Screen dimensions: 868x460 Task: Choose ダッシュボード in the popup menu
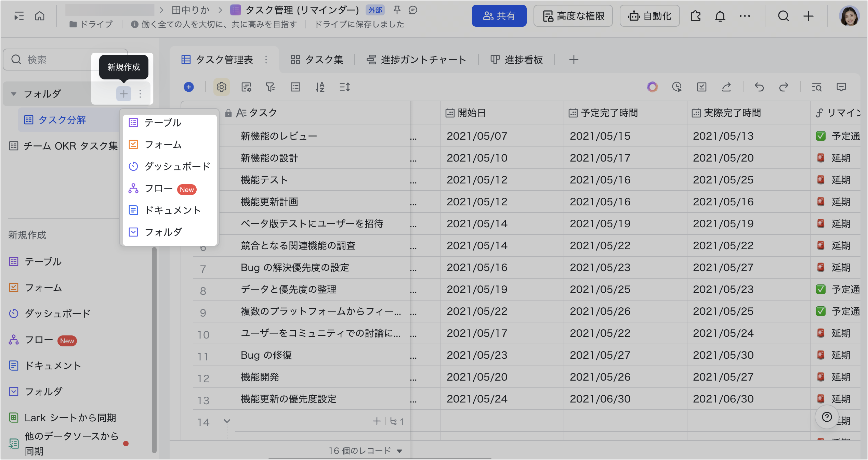[177, 166]
